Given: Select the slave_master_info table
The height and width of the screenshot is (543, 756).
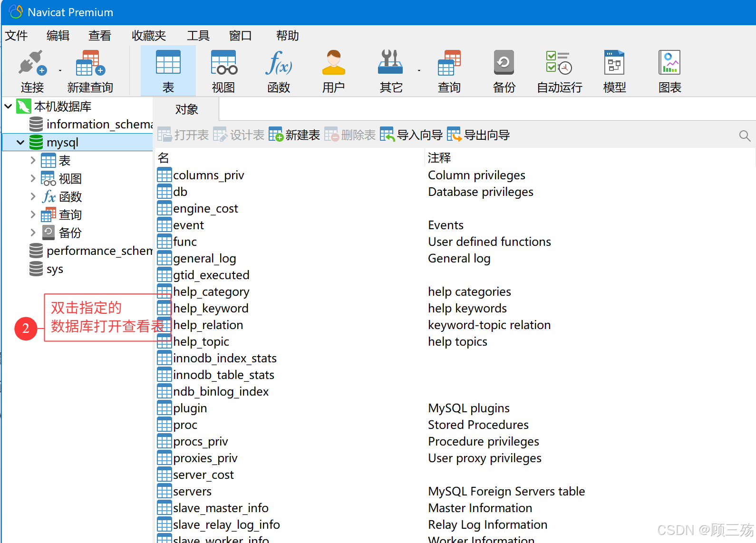Looking at the screenshot, I should coord(213,508).
